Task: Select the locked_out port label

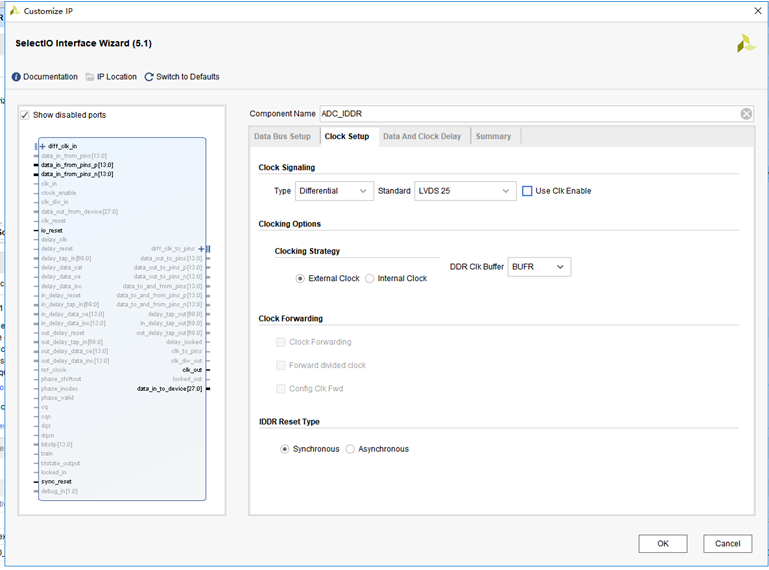Action: tap(187, 379)
